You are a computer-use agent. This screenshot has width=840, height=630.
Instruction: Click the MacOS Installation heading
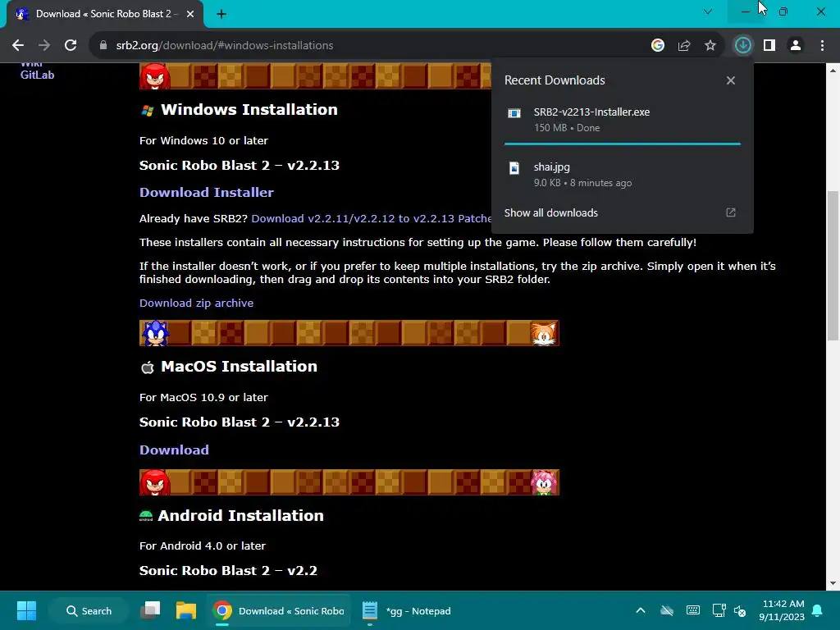tap(239, 367)
